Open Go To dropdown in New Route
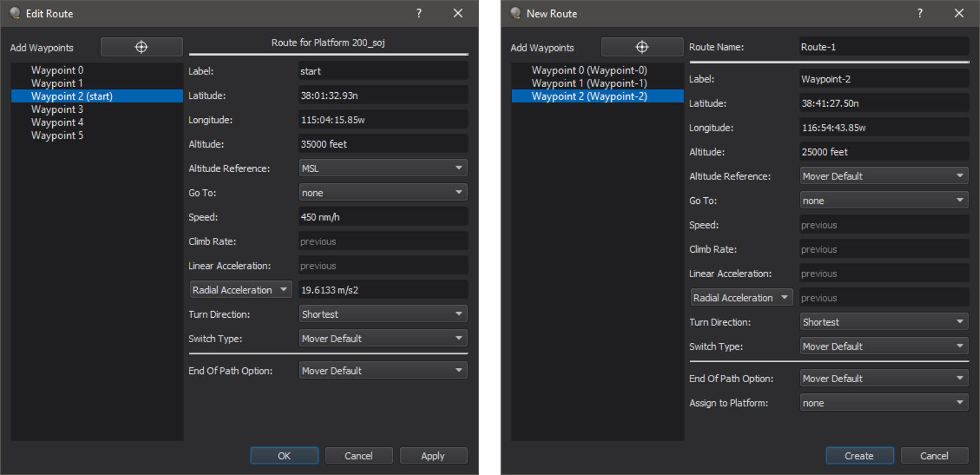 coord(884,201)
